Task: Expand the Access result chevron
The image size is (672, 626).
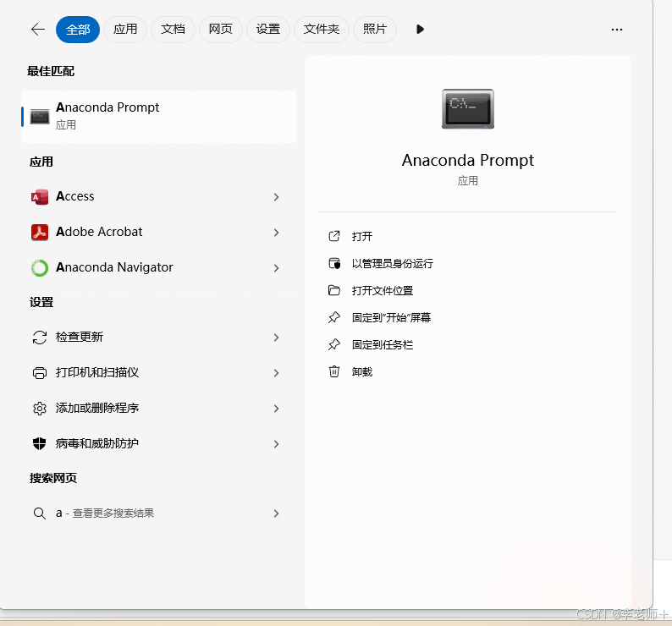Action: (277, 197)
